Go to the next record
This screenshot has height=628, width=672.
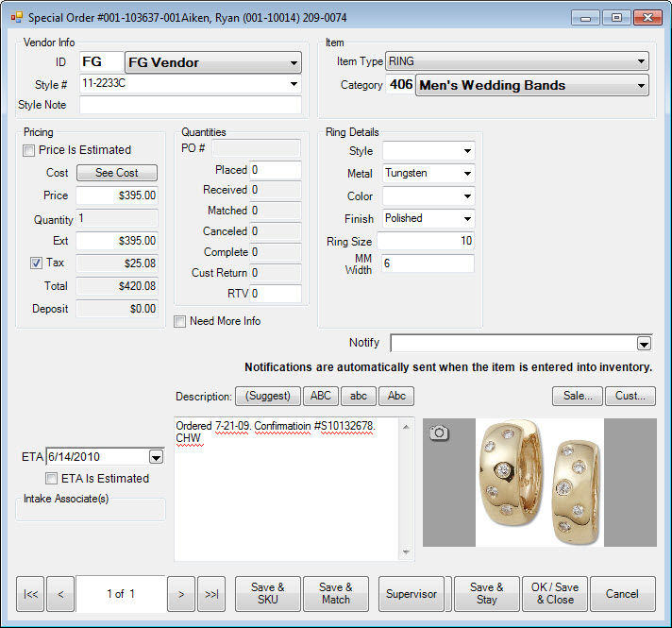tap(180, 594)
